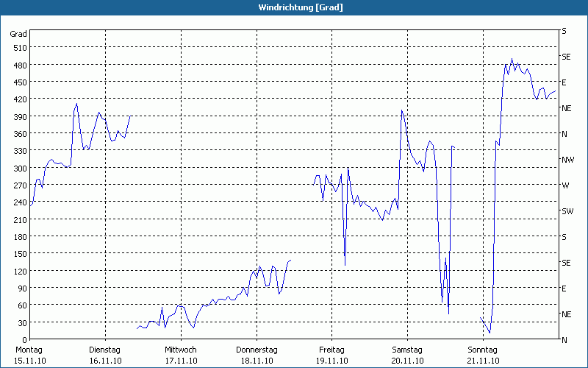Click the 360 y-axis value
This screenshot has width=588, height=368.
[x=21, y=134]
